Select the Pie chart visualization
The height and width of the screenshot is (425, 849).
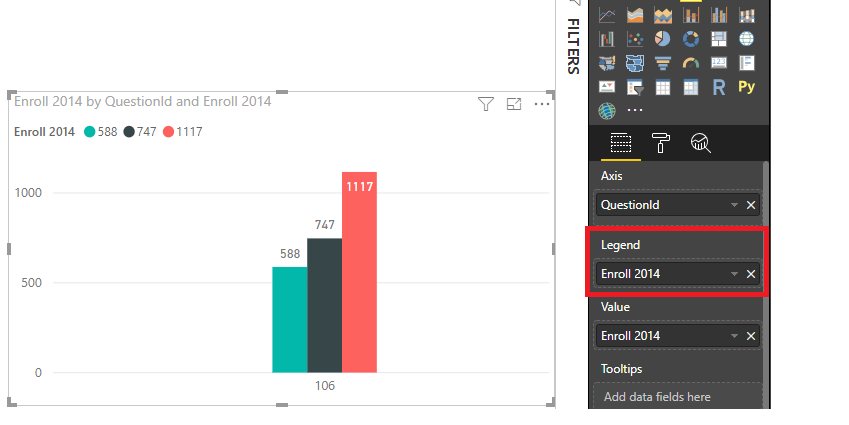(663, 39)
